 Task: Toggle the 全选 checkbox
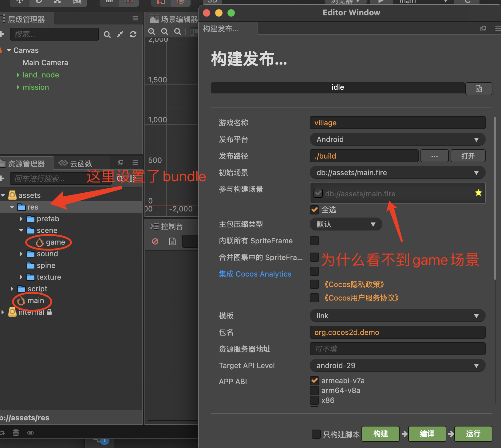point(314,210)
